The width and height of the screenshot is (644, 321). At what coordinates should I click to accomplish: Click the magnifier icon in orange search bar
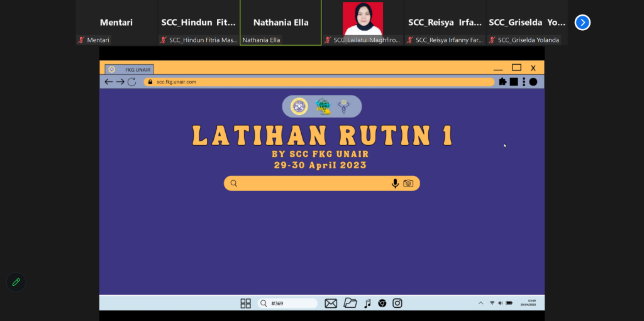(234, 183)
